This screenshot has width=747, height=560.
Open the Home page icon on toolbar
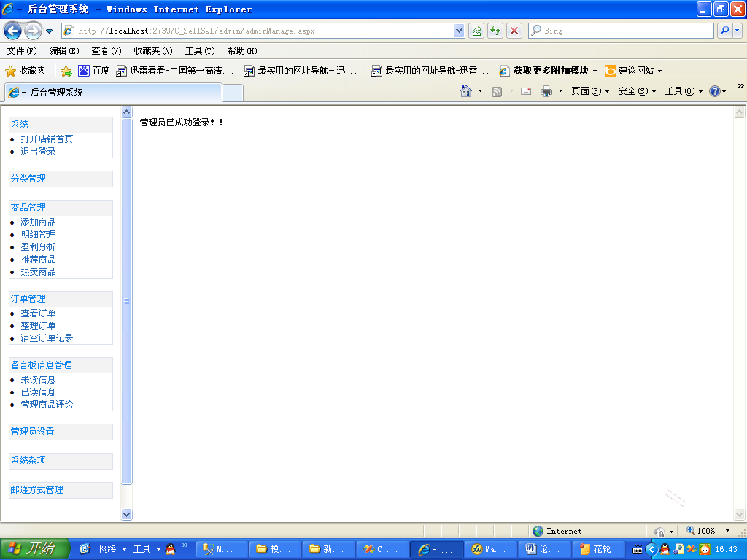pyautogui.click(x=465, y=90)
